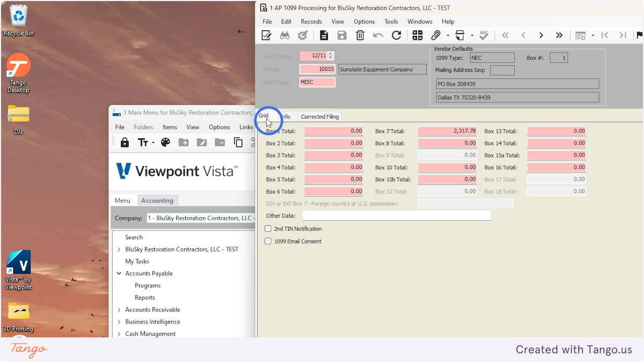Refresh the form with the circular arrow icon

coord(397,35)
